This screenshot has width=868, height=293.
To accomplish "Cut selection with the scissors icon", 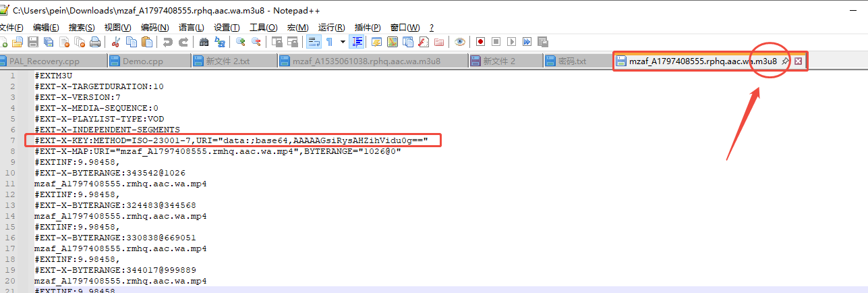I will point(115,42).
